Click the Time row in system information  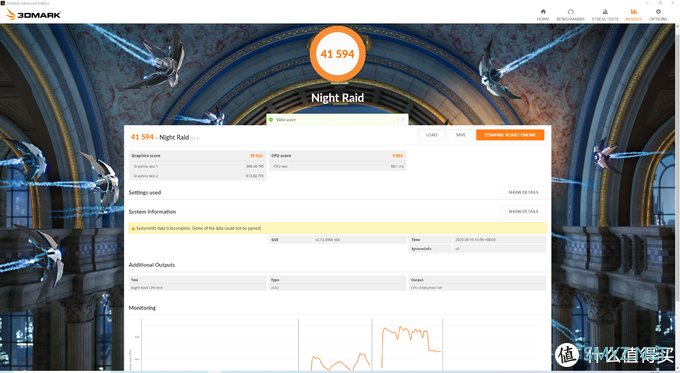pos(477,239)
